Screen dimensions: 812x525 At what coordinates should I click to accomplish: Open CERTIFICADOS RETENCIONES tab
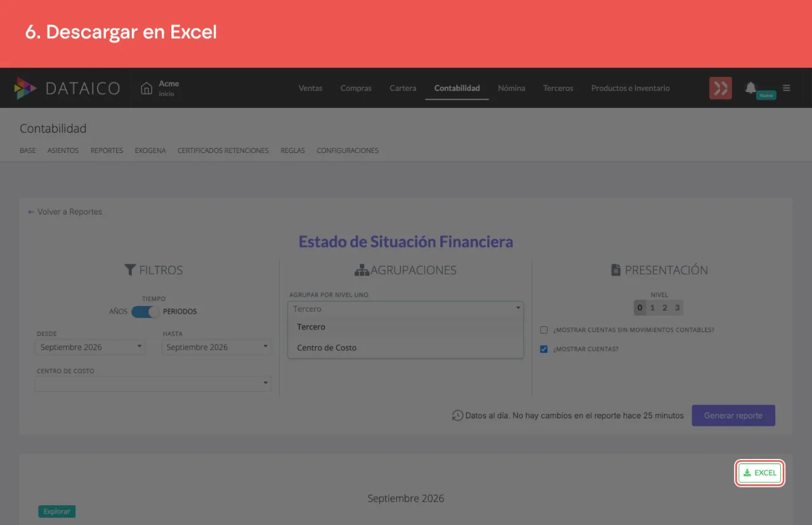pos(223,151)
